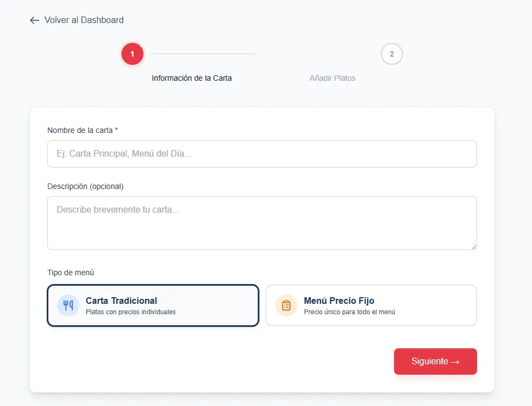The image size is (532, 406).
Task: Click the back arrow icon
Action: [35, 20]
